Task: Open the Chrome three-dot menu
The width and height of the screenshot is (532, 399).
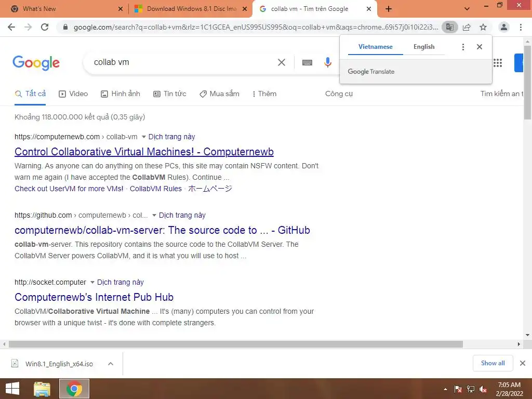Action: 521,27
